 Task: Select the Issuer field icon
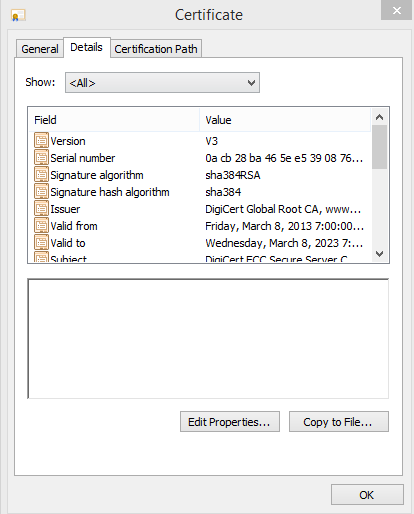pyautogui.click(x=41, y=208)
